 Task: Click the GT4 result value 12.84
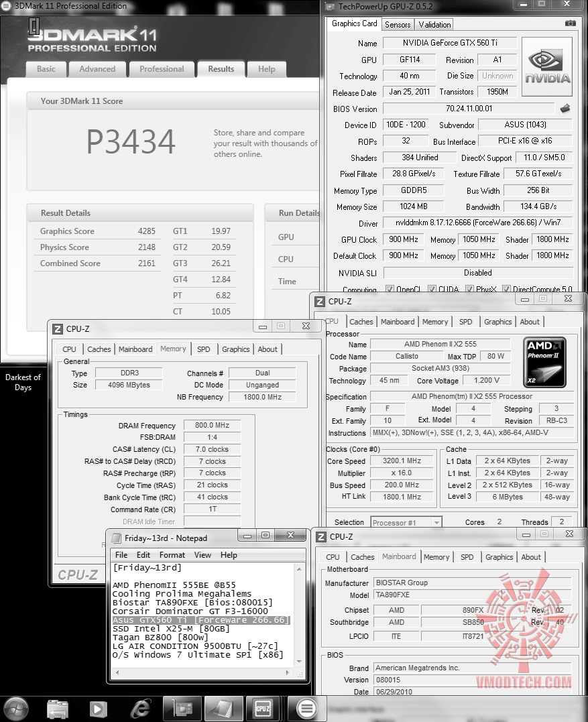point(221,280)
